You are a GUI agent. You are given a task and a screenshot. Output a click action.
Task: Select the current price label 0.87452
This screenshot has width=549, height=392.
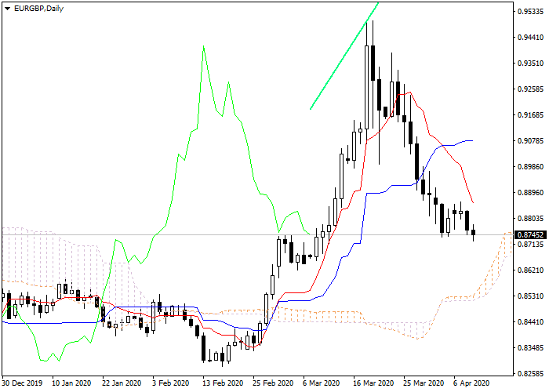point(530,235)
